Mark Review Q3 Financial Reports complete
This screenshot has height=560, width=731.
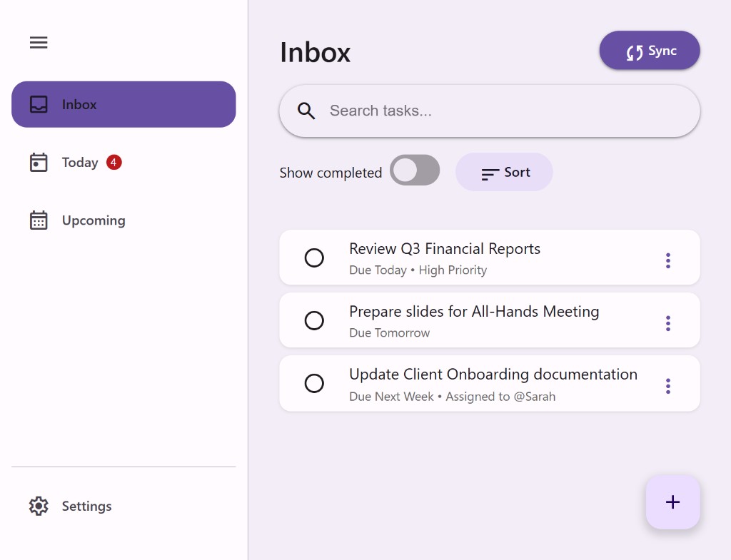[x=314, y=258]
